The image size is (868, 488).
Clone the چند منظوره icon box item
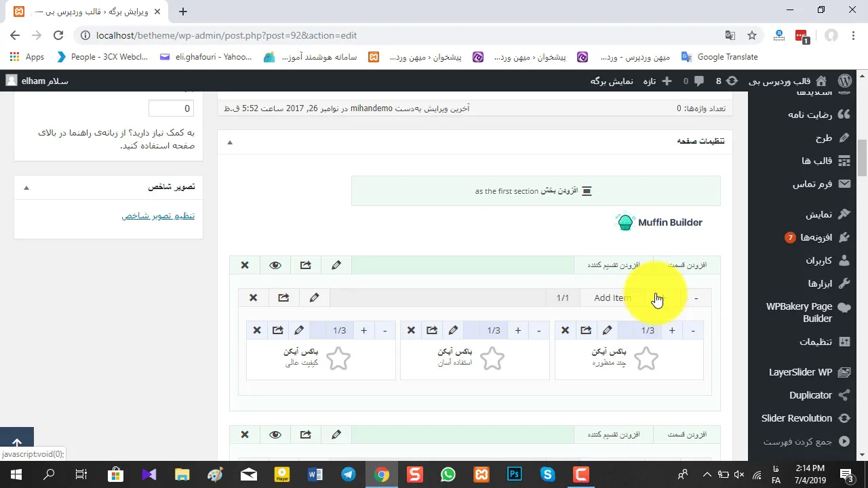586,330
